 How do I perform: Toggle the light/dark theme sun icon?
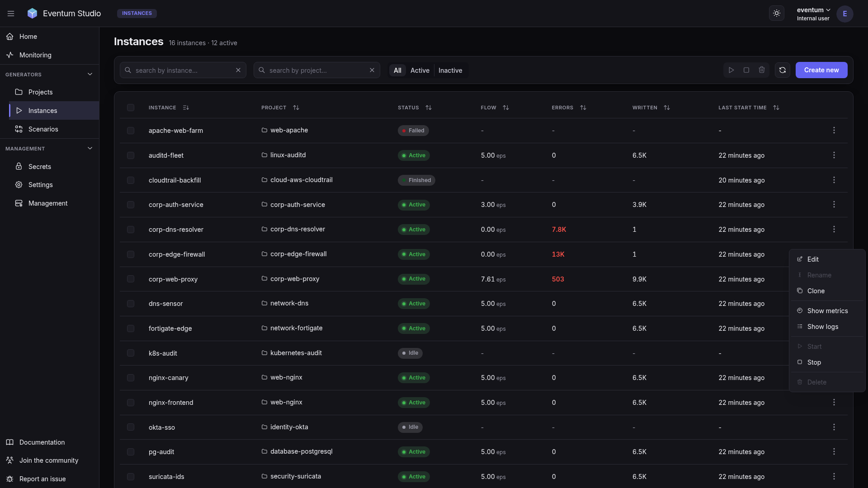pyautogui.click(x=777, y=14)
